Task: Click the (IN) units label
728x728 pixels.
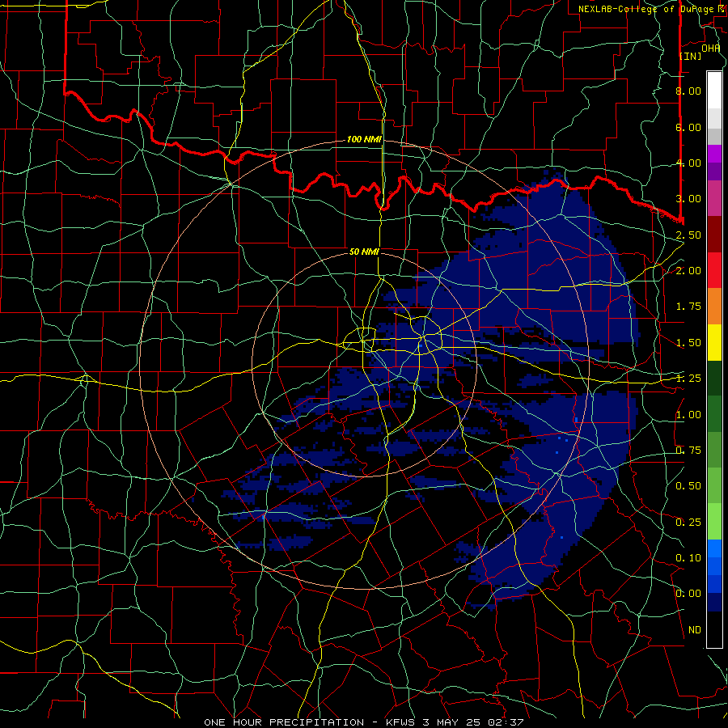Action: [691, 56]
